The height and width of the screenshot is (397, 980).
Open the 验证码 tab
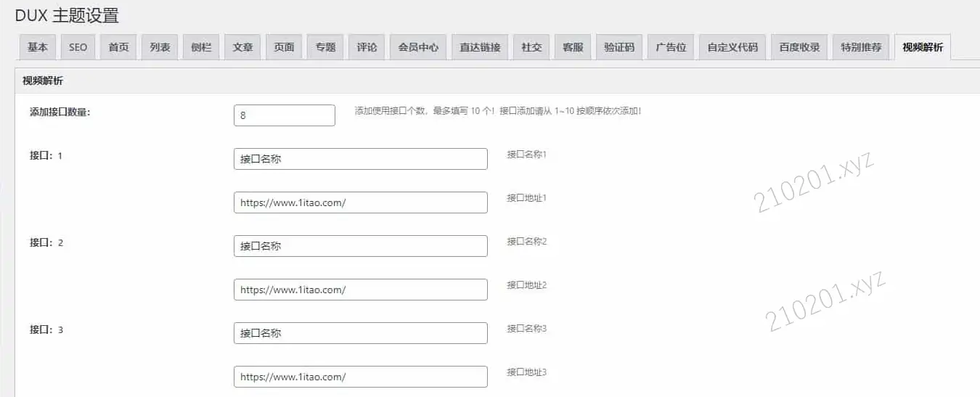(x=619, y=47)
